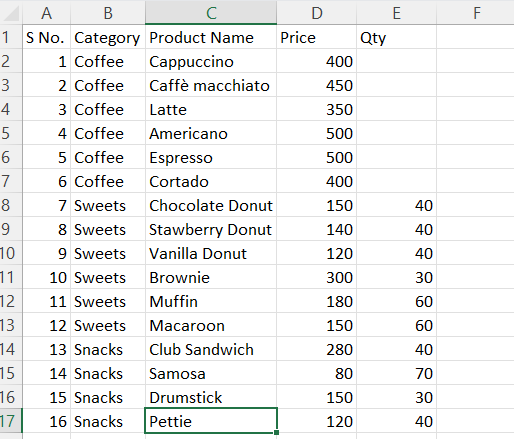The image size is (514, 439).
Task: Select the empty Qty cell for Espresso
Action: pos(396,157)
